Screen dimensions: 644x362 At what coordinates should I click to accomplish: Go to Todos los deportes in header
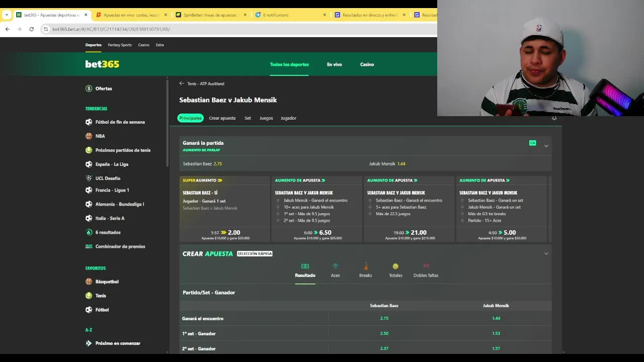click(289, 64)
